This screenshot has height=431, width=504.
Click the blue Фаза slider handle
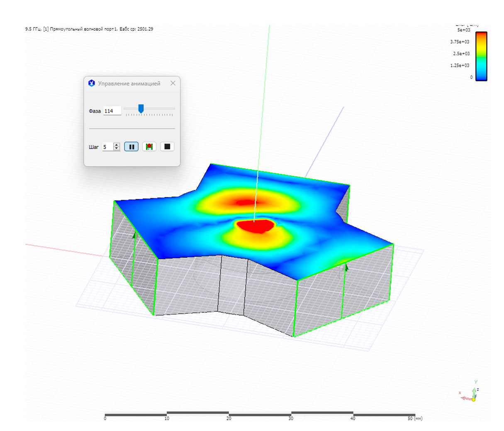(141, 109)
